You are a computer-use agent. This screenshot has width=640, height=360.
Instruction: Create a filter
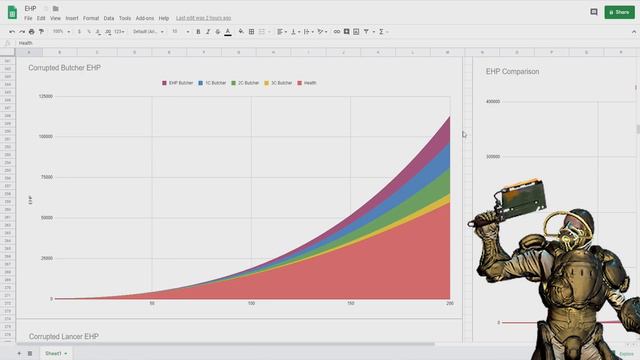coord(366,31)
